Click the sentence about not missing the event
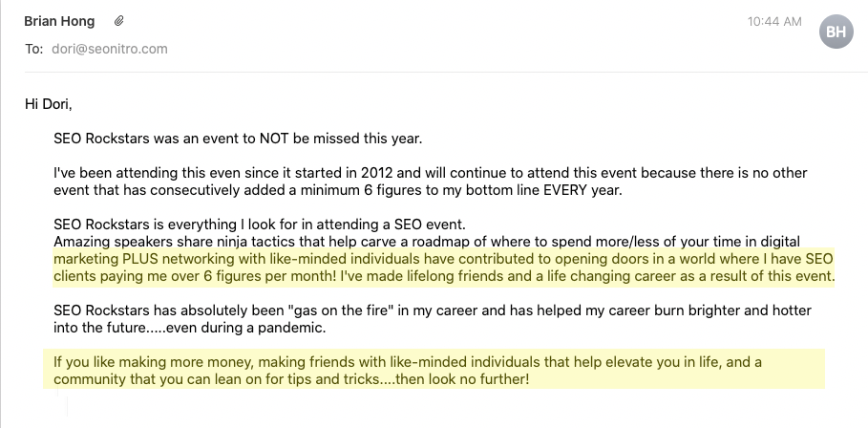 coord(237,138)
